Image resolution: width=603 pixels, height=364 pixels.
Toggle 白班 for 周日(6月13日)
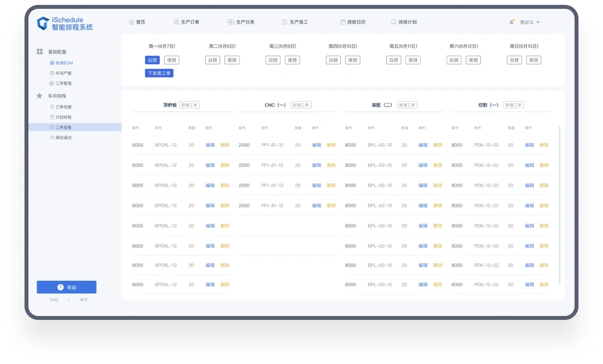[514, 60]
